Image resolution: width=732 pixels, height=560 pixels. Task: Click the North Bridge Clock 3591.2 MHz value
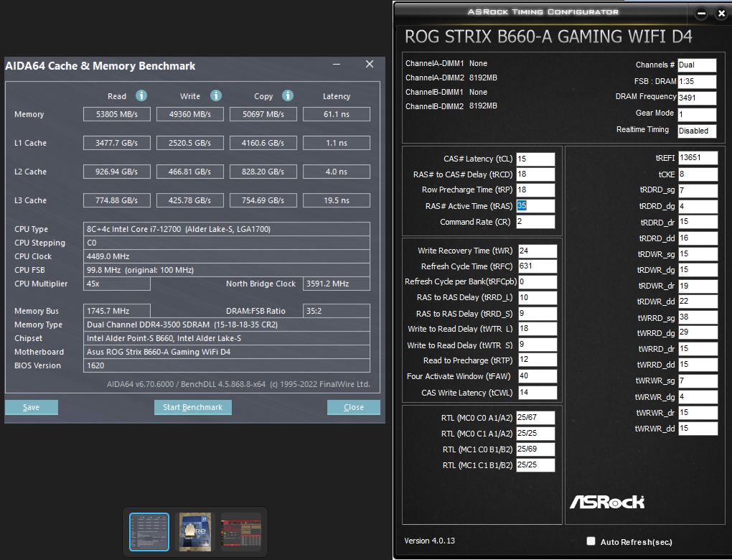tap(337, 284)
